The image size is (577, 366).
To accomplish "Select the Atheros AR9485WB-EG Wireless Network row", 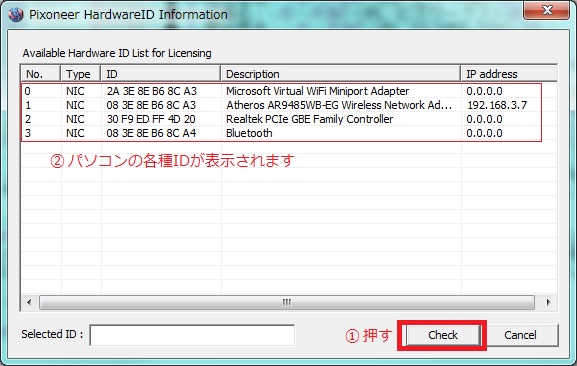I will click(x=289, y=105).
